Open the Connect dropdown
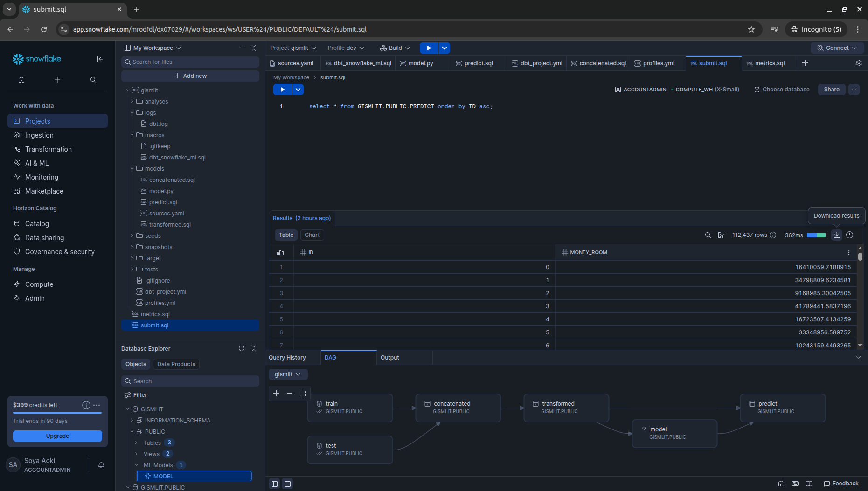This screenshot has height=491, width=868. point(837,48)
